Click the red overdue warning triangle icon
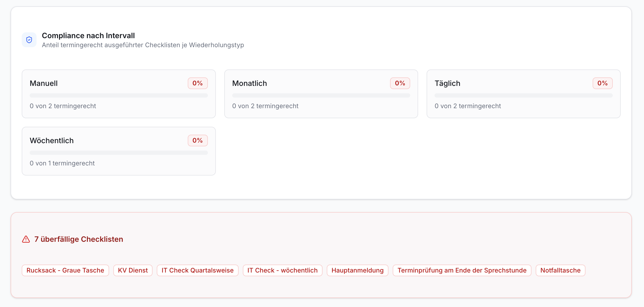Viewport: 644px width, 307px height. coord(26,239)
